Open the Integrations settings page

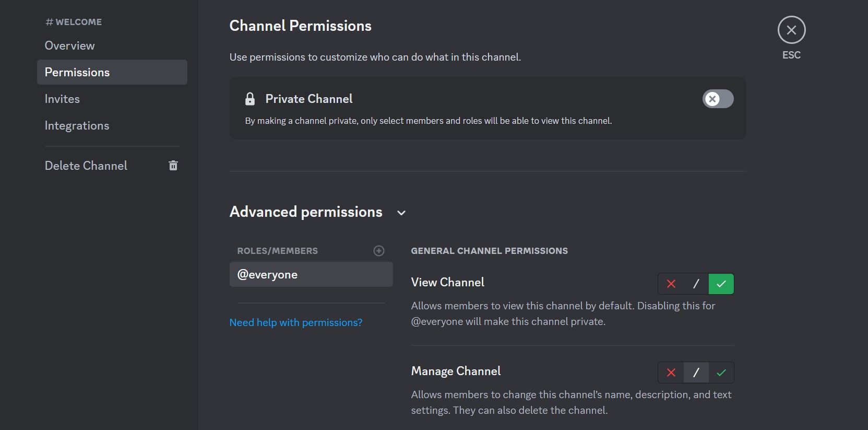[x=77, y=125]
